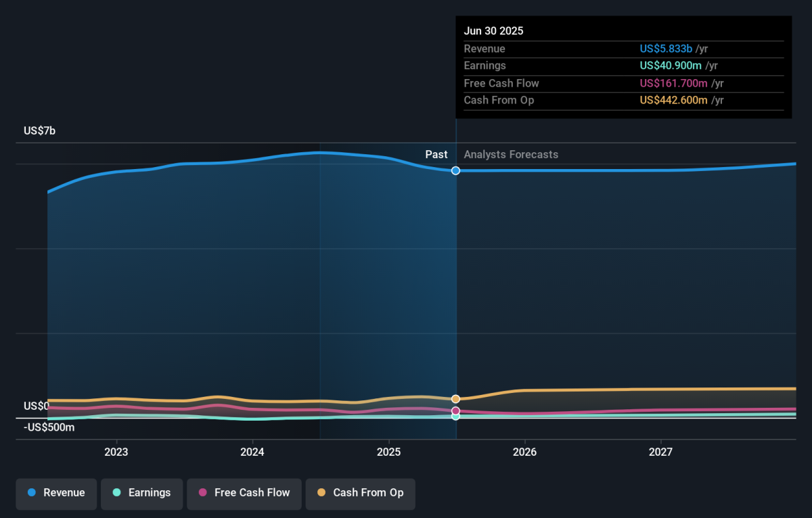Click the pink Free Cash Flow legend dot

[x=203, y=493]
